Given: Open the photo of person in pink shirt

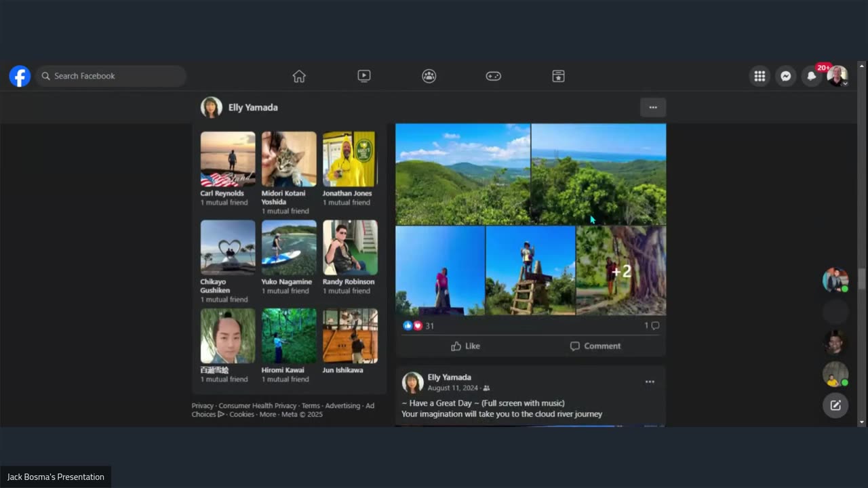Looking at the screenshot, I should (440, 270).
